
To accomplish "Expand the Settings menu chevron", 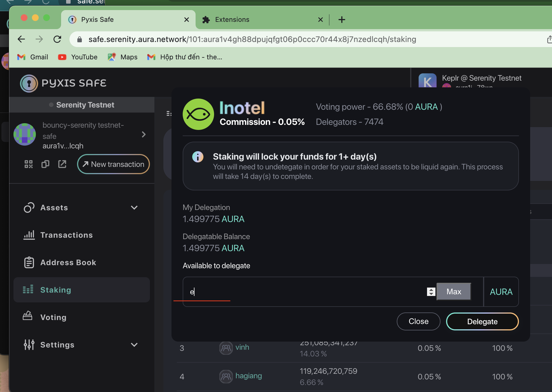I will (x=134, y=345).
